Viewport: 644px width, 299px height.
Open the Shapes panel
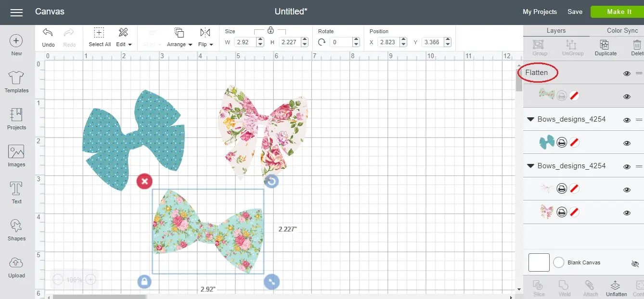coord(16,229)
